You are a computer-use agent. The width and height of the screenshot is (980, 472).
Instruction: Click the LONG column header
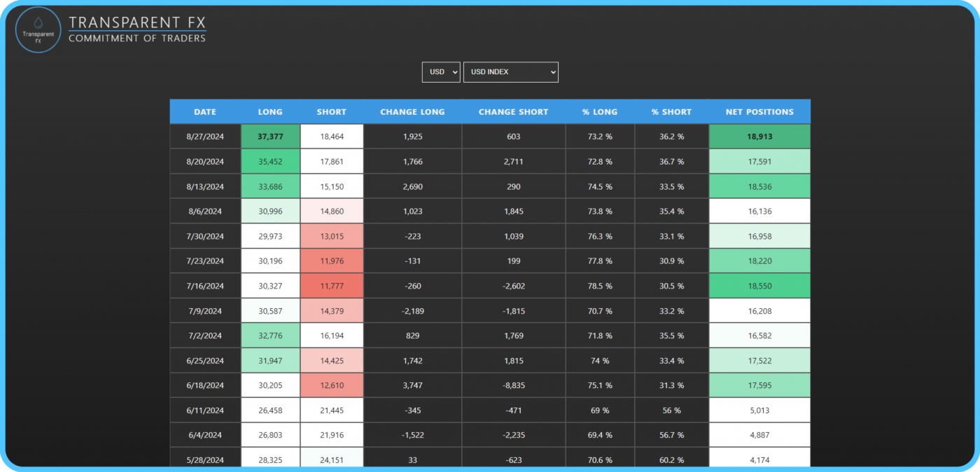click(270, 112)
